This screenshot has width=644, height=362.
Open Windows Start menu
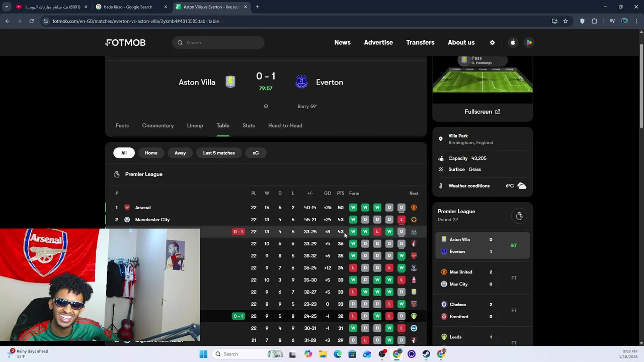pos(203,354)
